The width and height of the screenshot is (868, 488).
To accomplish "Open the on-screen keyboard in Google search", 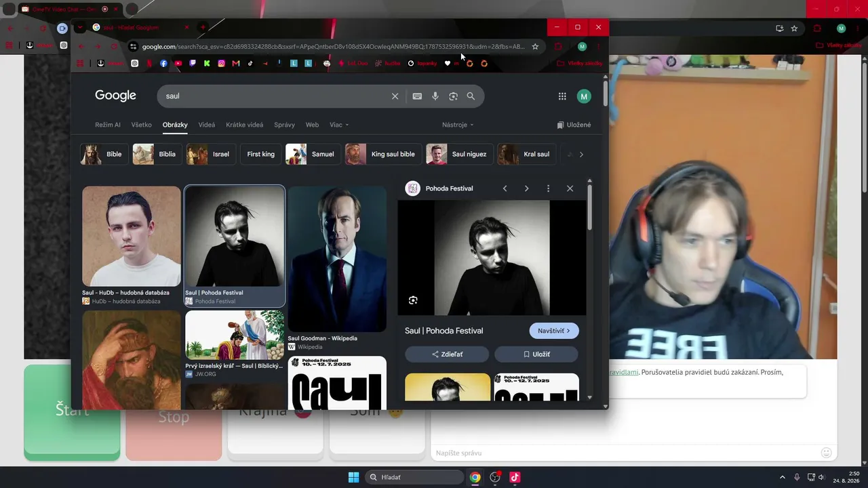I will tap(417, 96).
